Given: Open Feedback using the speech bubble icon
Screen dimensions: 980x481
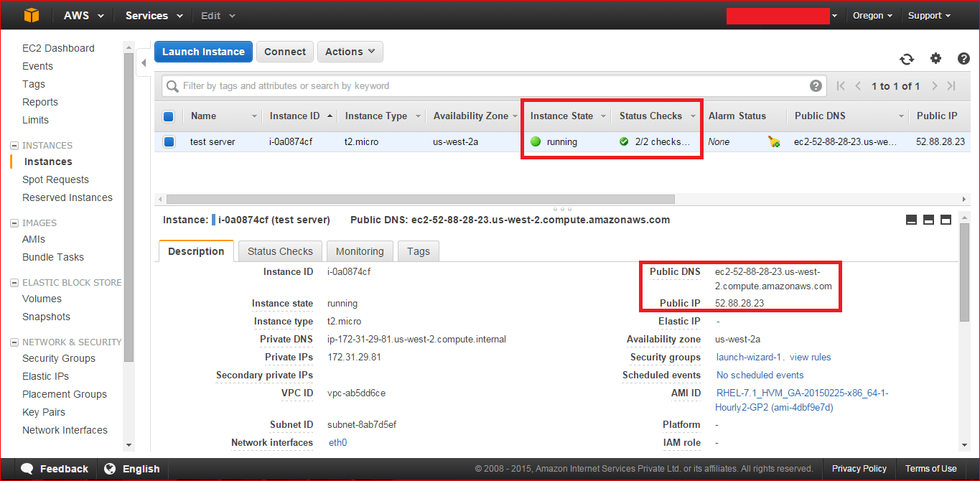Looking at the screenshot, I should (27, 468).
